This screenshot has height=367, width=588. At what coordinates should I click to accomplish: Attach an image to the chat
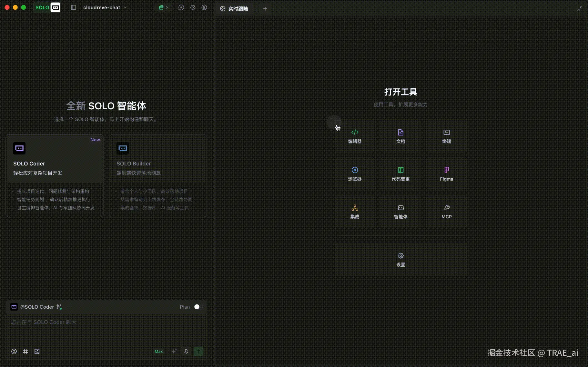coord(37,352)
